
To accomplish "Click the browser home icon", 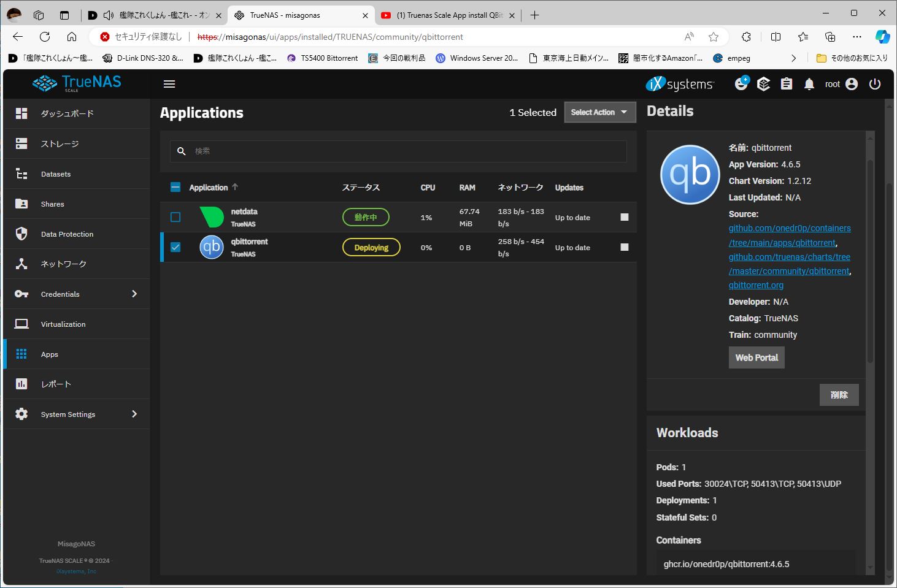I will tap(72, 37).
